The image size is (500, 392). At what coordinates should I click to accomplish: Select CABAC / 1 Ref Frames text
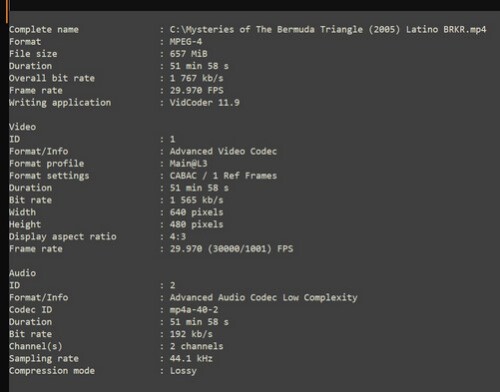point(223,176)
